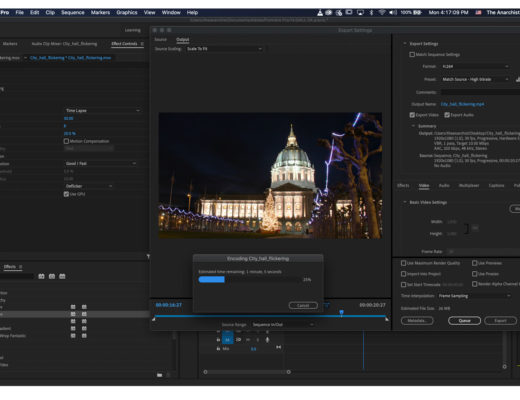
Task: Toggle the Accelerated Effects filter in Effects panel
Action: [41, 276]
